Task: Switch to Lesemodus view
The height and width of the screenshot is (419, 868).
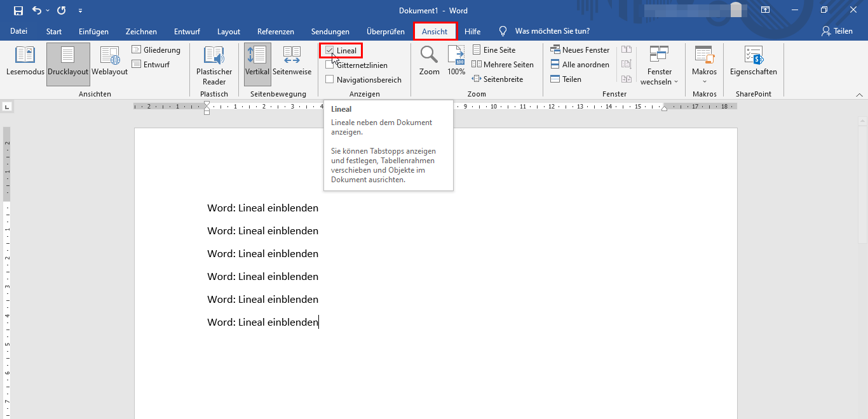Action: pos(25,62)
